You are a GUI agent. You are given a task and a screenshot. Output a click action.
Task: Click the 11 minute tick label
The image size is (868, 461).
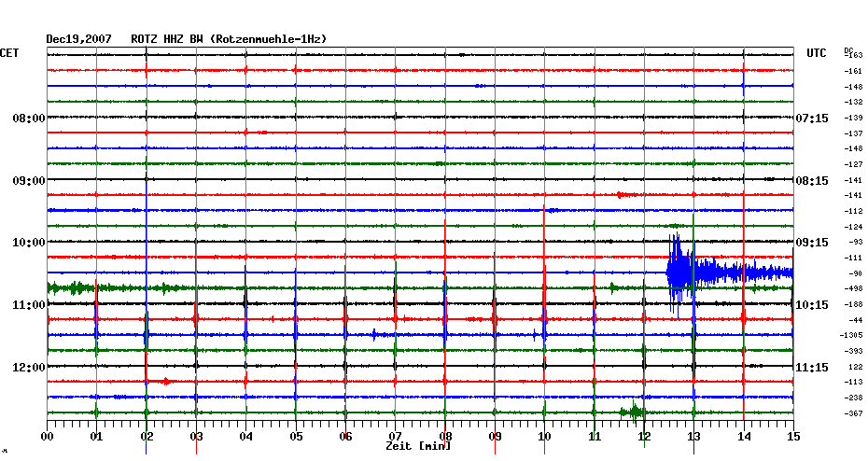[595, 437]
